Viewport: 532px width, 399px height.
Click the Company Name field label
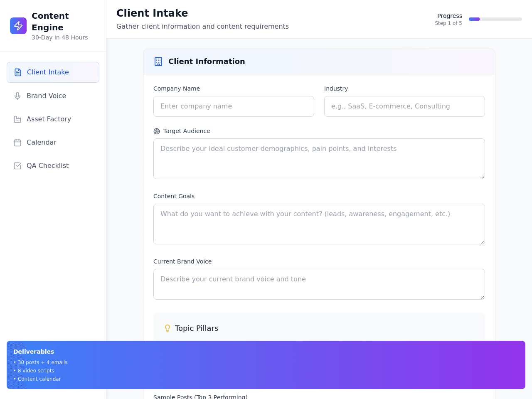177,89
